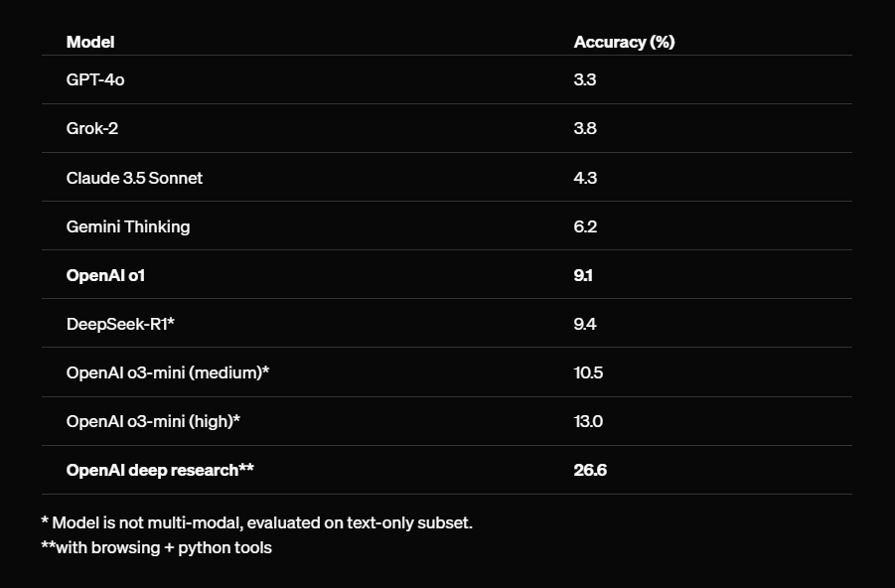The width and height of the screenshot is (895, 588).
Task: Click the Grok-2 row label
Action: (x=93, y=128)
